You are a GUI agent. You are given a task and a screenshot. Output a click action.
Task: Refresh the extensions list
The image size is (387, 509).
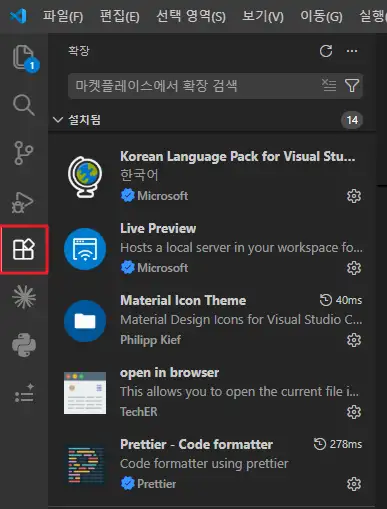click(x=326, y=51)
